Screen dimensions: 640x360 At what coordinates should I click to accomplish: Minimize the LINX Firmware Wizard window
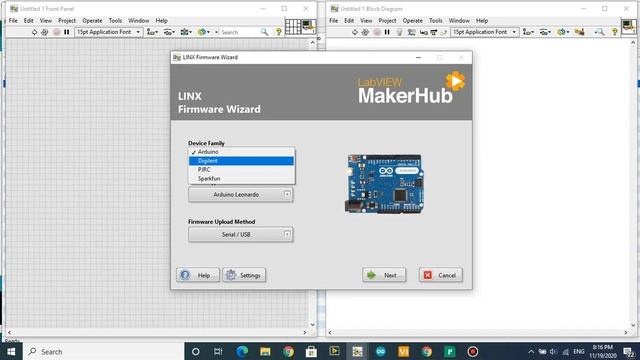point(418,58)
